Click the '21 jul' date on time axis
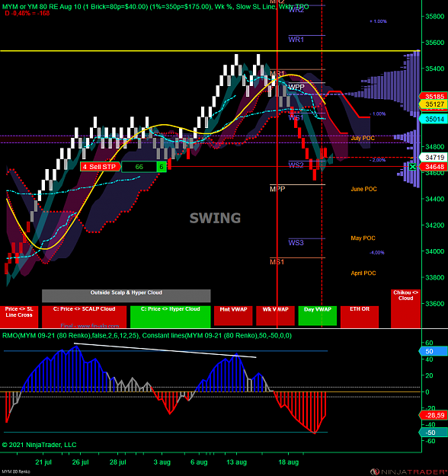The width and height of the screenshot is (448, 476). click(43, 462)
